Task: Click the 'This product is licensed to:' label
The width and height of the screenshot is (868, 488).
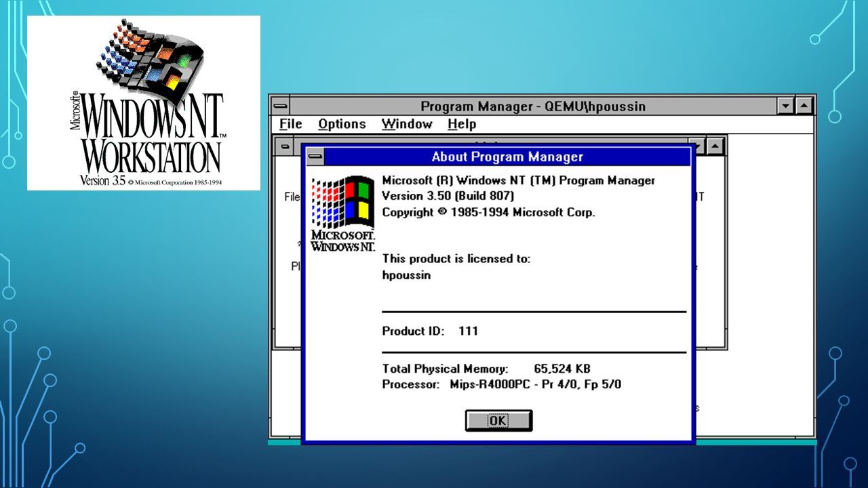Action: tap(456, 258)
